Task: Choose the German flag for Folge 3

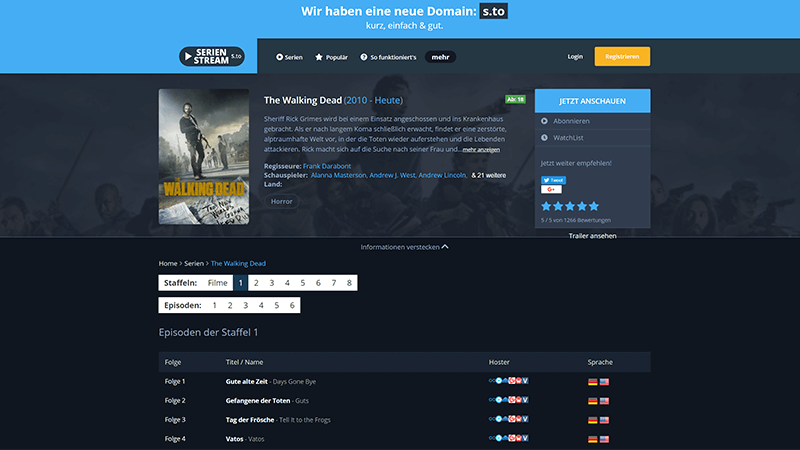Action: [592, 420]
